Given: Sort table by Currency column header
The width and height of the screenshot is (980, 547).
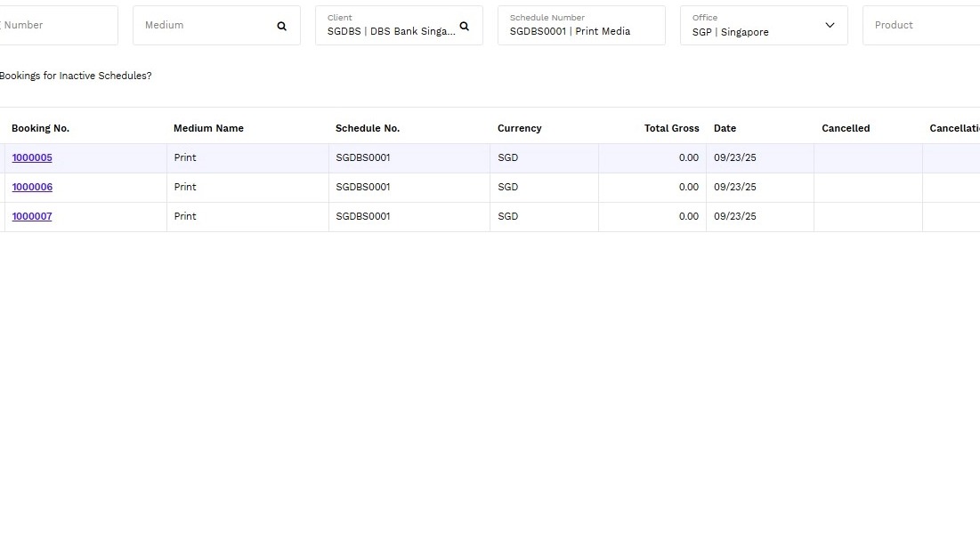Looking at the screenshot, I should pyautogui.click(x=519, y=128).
